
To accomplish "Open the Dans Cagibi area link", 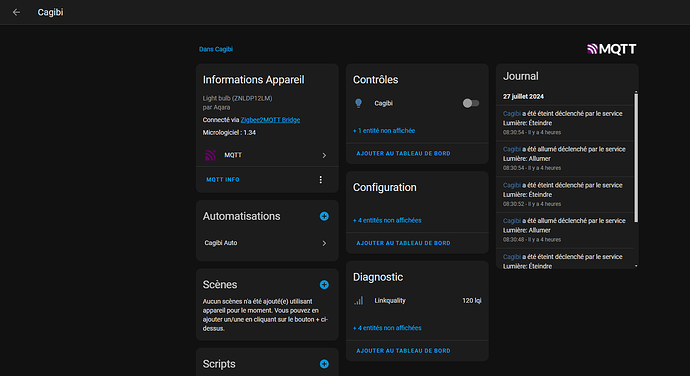I will tap(216, 49).
